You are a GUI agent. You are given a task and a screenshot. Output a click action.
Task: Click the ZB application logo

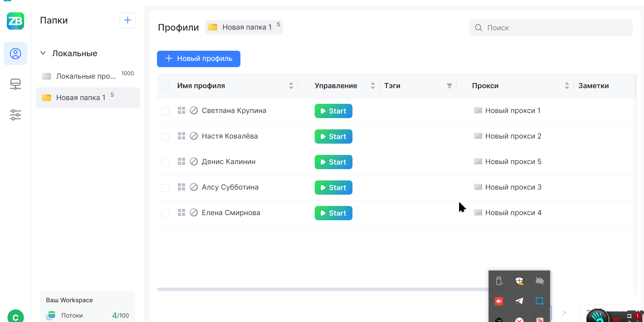15,21
